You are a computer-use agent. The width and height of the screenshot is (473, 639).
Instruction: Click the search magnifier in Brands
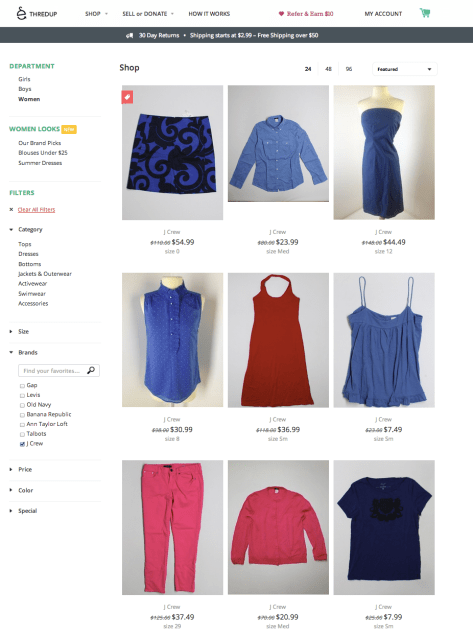tap(91, 370)
